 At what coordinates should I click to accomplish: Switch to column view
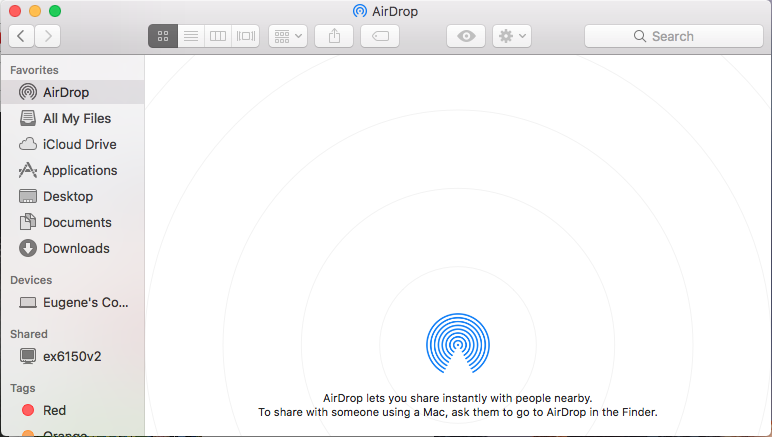[218, 36]
